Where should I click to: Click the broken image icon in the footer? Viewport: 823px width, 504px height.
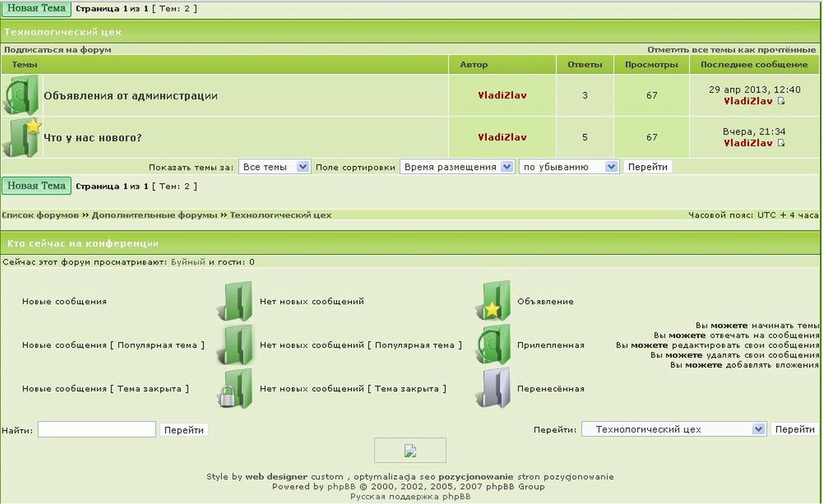click(x=410, y=451)
